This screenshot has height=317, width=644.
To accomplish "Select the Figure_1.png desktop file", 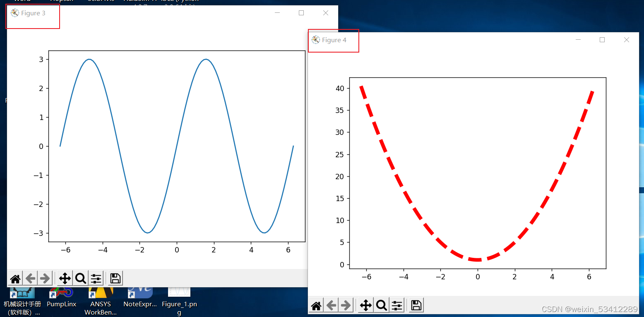I will pos(179,302).
